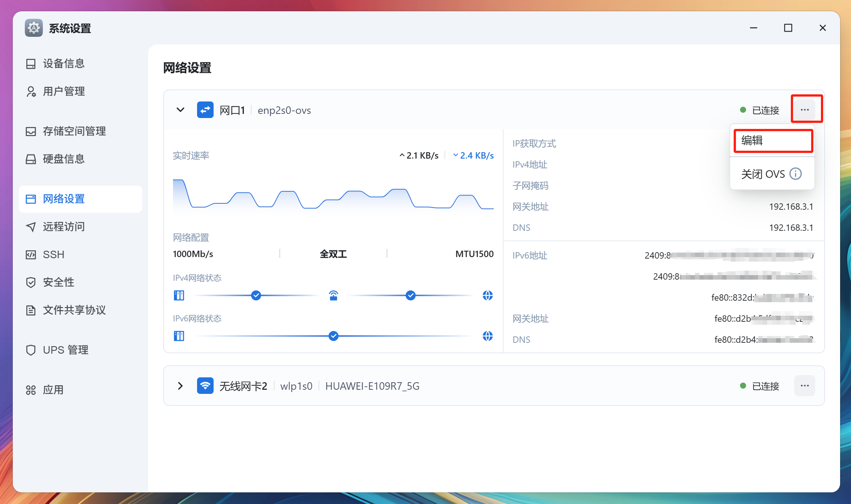Select 存储空间管理 in sidebar
Screen dimensions: 851x504
(x=74, y=131)
